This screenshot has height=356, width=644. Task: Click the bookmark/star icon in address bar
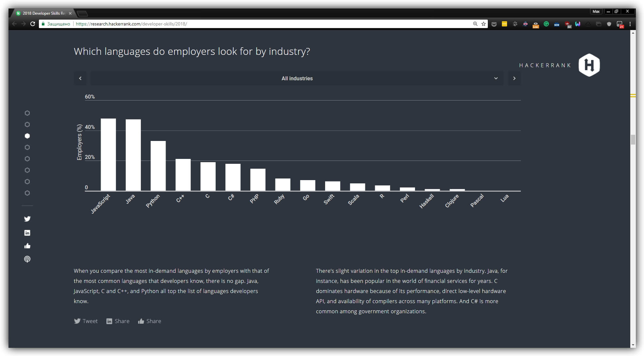(x=483, y=24)
